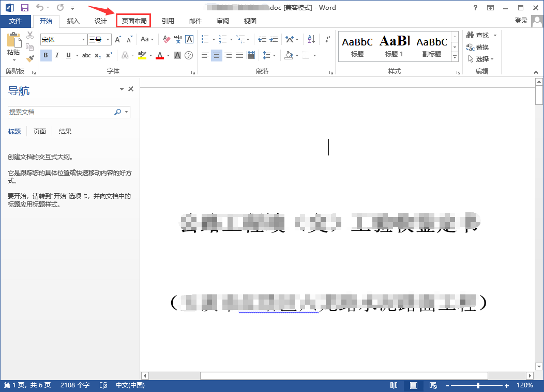Click the 替换 replace button
The width and height of the screenshot is (544, 392).
[x=478, y=47]
